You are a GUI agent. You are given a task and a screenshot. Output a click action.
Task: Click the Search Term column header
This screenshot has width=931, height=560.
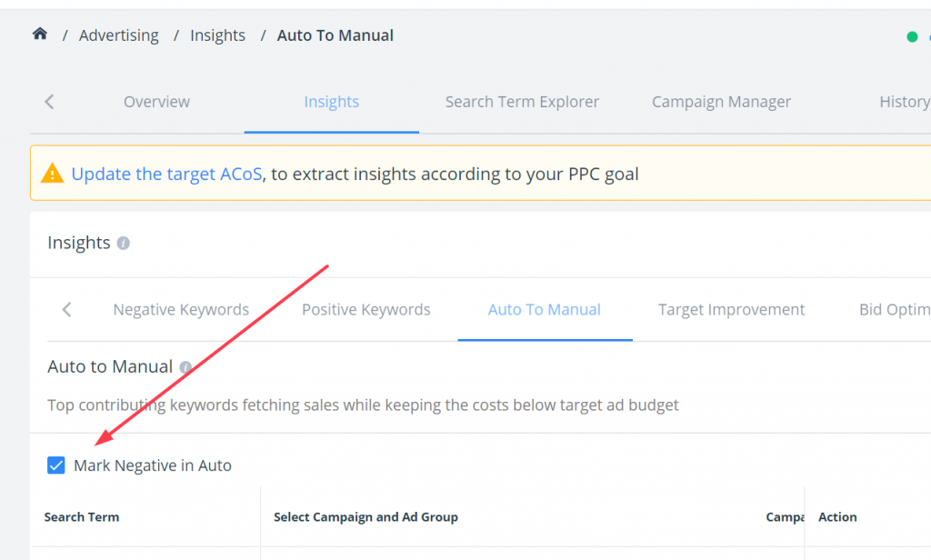81,517
